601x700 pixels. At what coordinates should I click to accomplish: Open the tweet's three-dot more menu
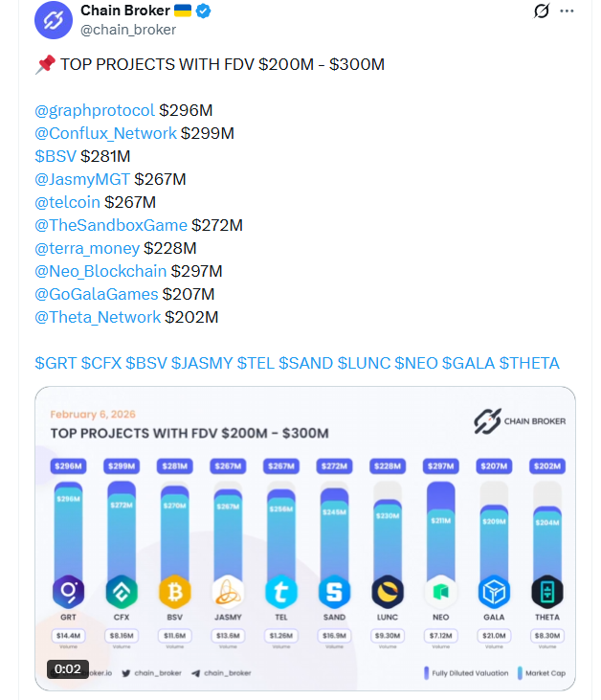click(567, 11)
